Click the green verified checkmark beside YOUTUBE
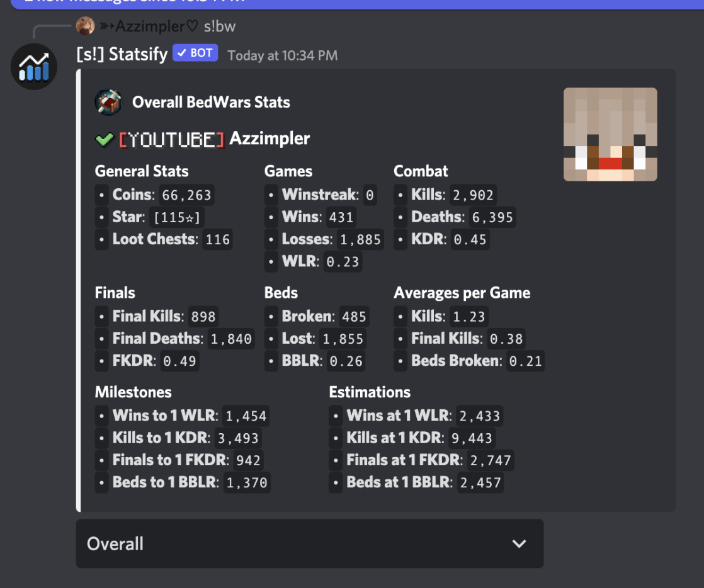The height and width of the screenshot is (588, 704). pos(104,140)
